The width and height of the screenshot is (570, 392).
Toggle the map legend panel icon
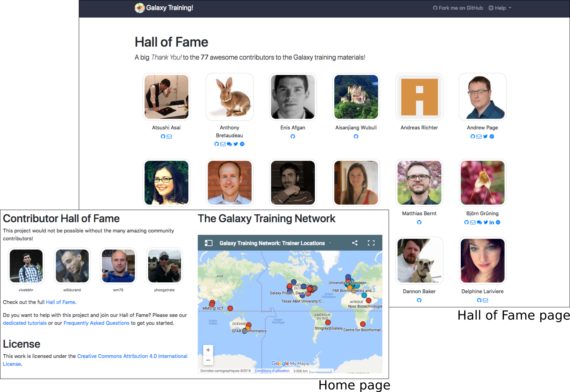coord(208,243)
